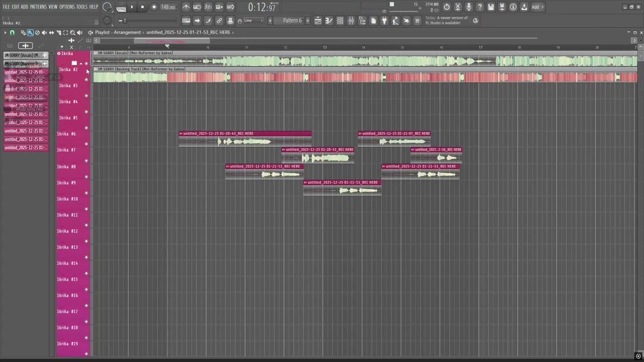Click the add new pattern plus button
This screenshot has height=362, width=644.
coord(308,21)
